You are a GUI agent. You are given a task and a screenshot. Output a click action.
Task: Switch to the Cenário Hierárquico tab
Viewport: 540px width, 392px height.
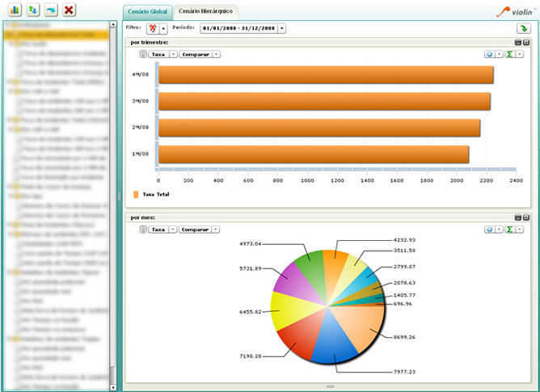click(x=205, y=11)
